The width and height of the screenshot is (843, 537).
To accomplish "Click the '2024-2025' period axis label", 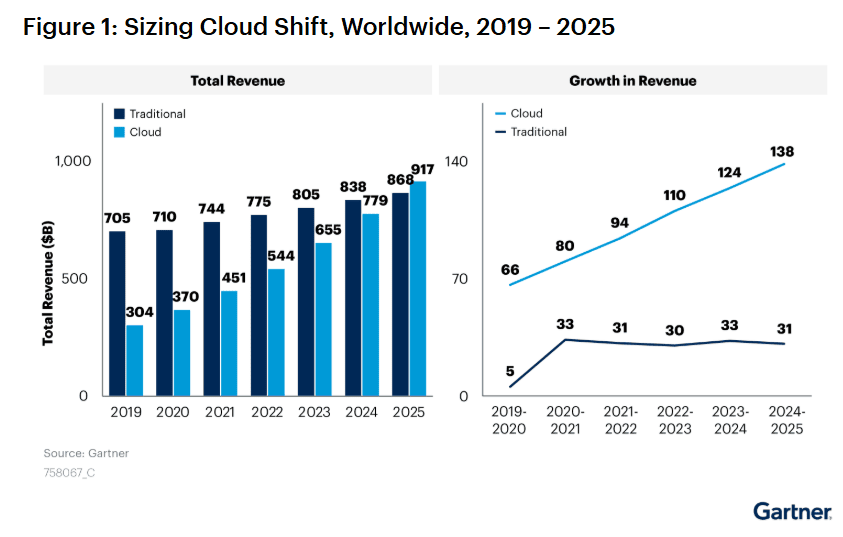I will click(x=787, y=420).
